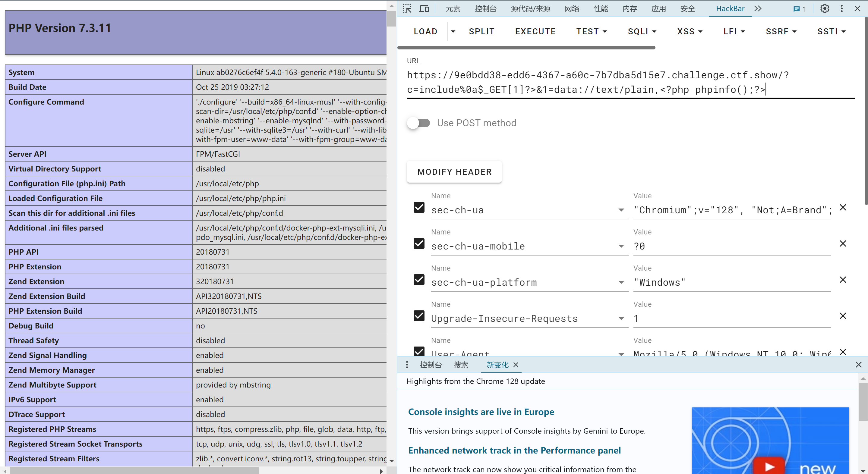Uncheck the sec-ch-ua-mobile header checkbox
The width and height of the screenshot is (868, 474).
pyautogui.click(x=419, y=243)
